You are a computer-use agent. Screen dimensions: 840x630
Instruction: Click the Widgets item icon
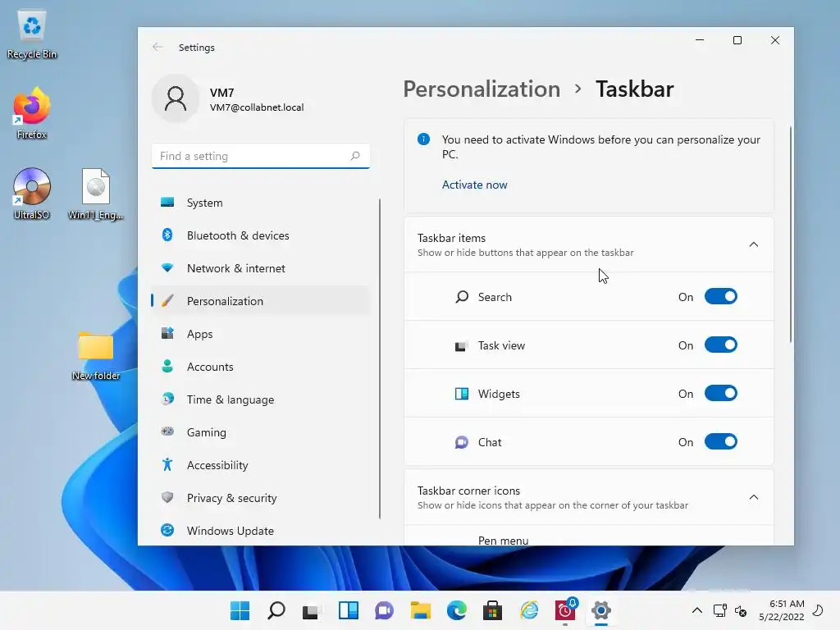point(461,394)
